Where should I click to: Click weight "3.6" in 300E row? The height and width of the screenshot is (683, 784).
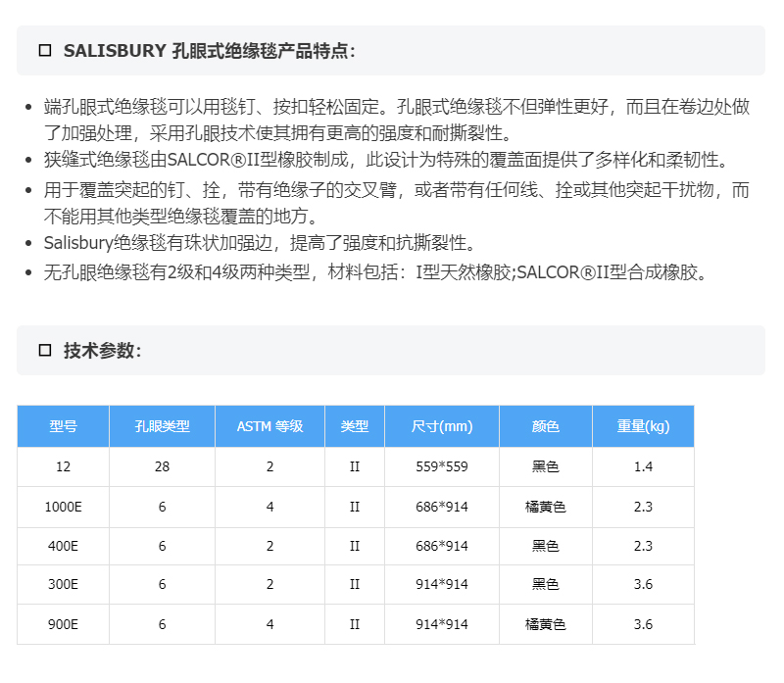(643, 584)
